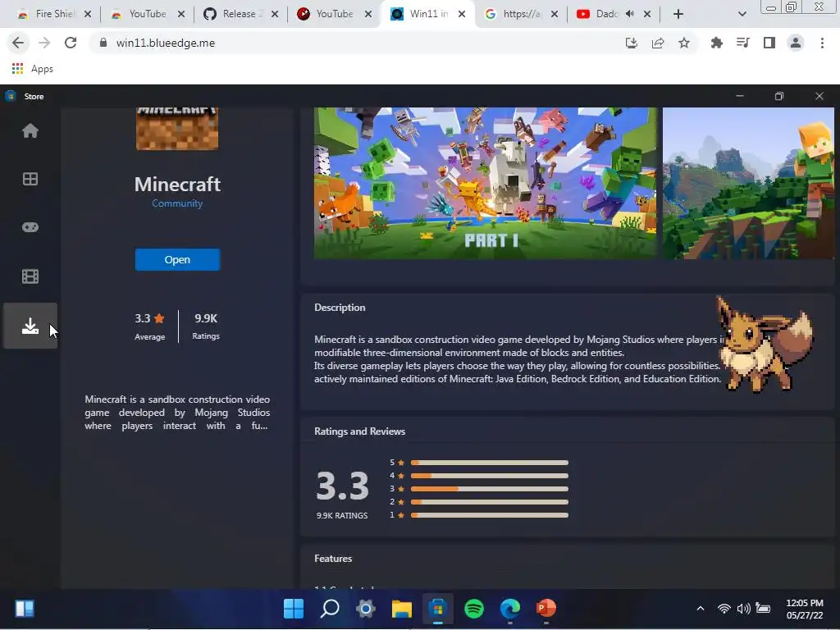The image size is (840, 630).
Task: Click the 5 star rating bar
Action: click(x=489, y=463)
